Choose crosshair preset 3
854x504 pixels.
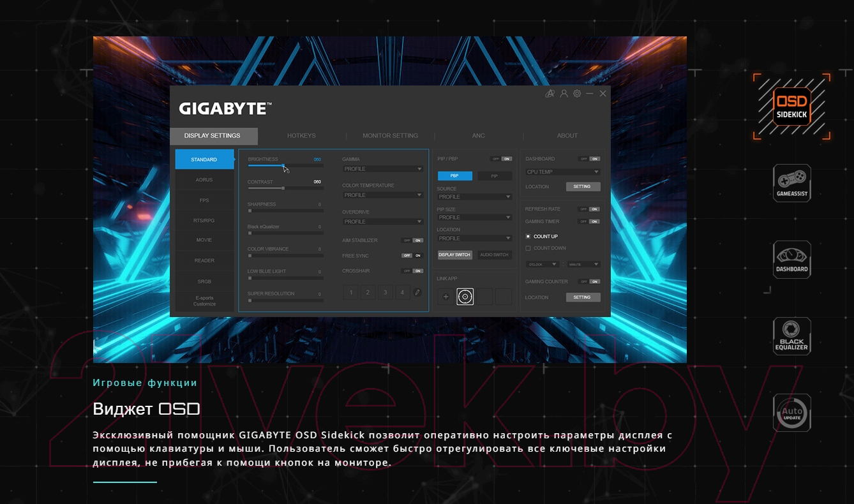(x=384, y=293)
